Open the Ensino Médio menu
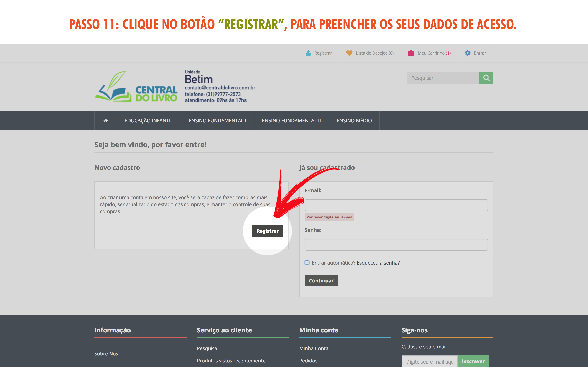588x367 pixels. pos(354,121)
